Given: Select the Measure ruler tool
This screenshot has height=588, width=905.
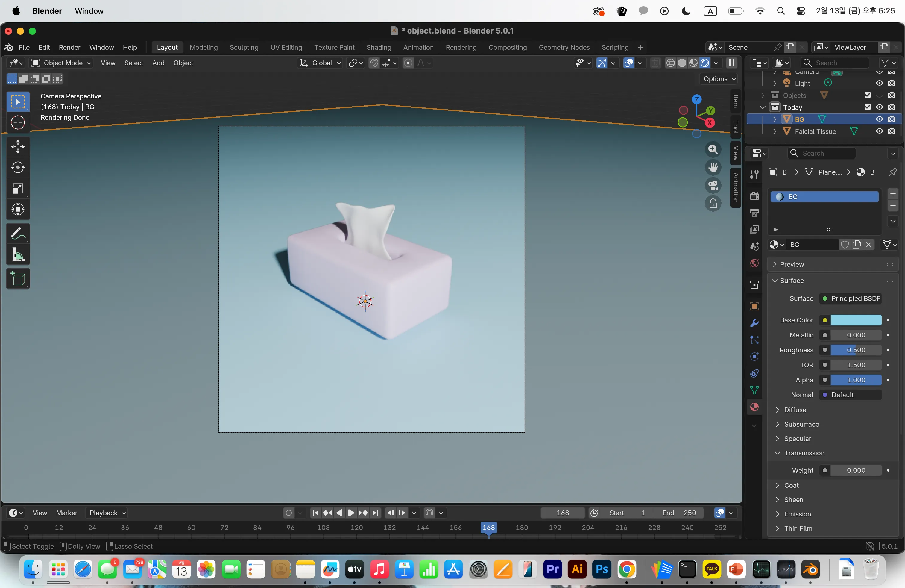Looking at the screenshot, I should pos(18,255).
